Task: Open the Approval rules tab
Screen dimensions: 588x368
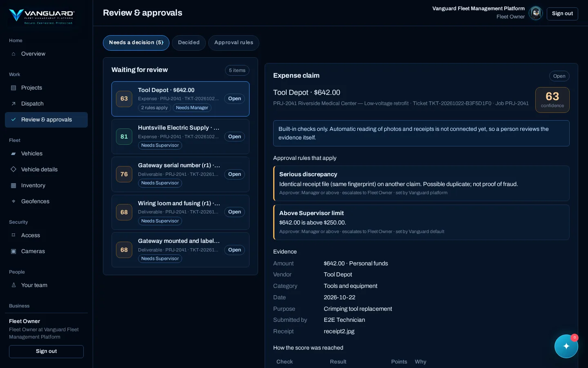Action: tap(234, 43)
